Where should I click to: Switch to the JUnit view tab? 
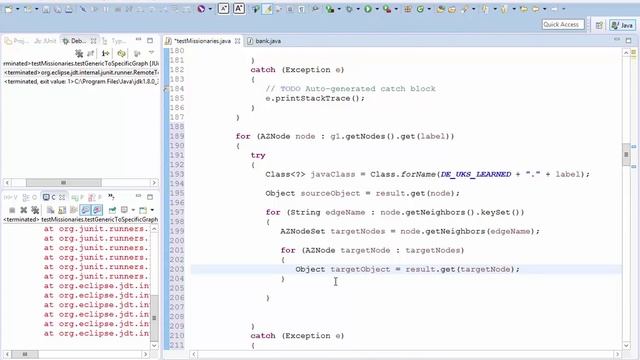tap(46, 41)
